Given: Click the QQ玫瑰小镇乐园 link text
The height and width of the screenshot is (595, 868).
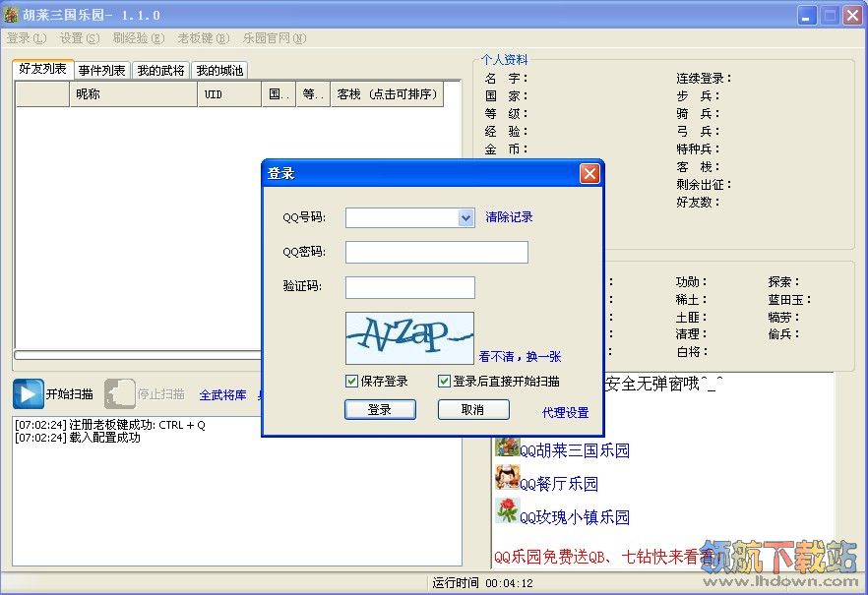Looking at the screenshot, I should [575, 517].
